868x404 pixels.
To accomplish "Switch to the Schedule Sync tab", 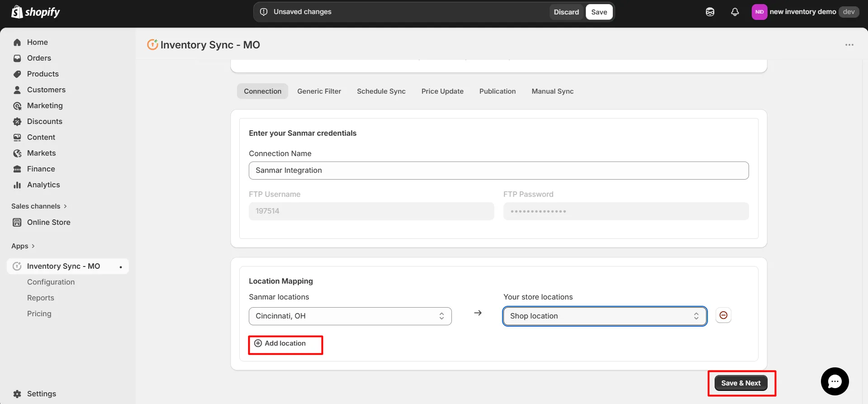I will click(x=381, y=91).
